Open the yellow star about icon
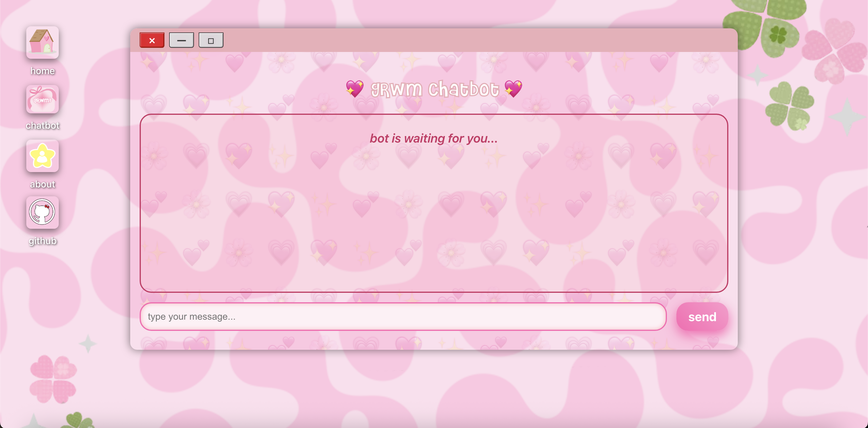Image resolution: width=868 pixels, height=428 pixels. (x=43, y=156)
